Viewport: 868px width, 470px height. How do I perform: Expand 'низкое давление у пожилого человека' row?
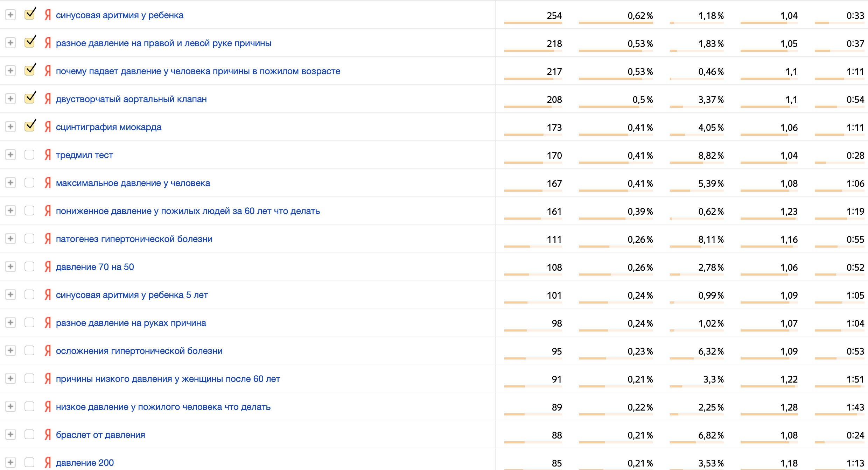pyautogui.click(x=10, y=406)
